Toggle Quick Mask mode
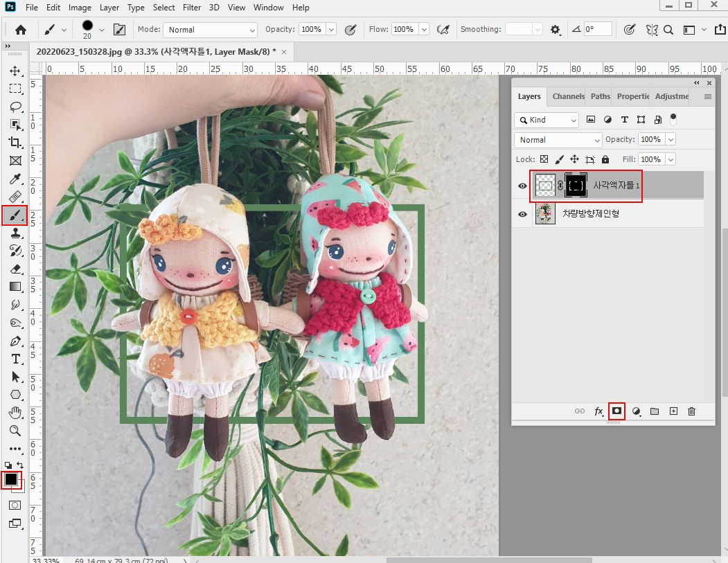 (15, 505)
